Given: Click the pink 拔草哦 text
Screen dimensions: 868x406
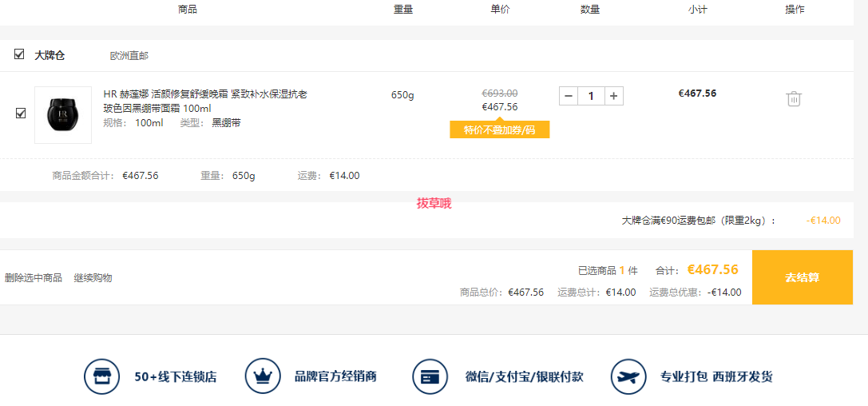Looking at the screenshot, I should 434,204.
